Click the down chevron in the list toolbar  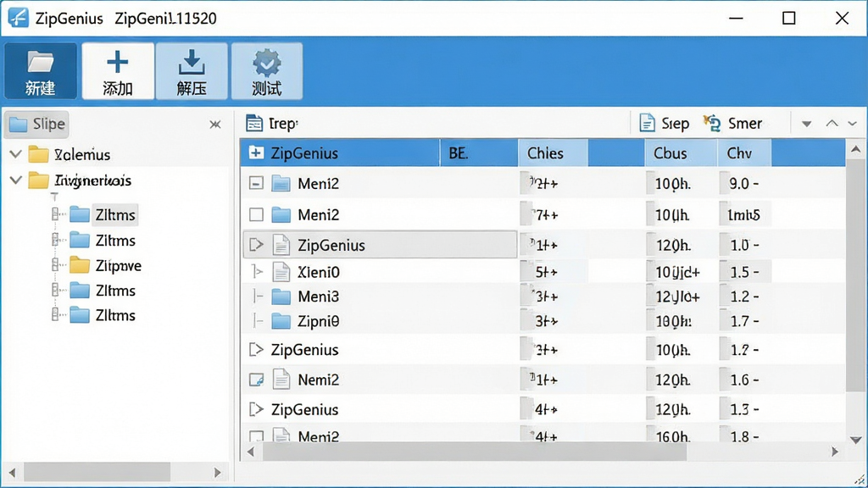pyautogui.click(x=853, y=124)
